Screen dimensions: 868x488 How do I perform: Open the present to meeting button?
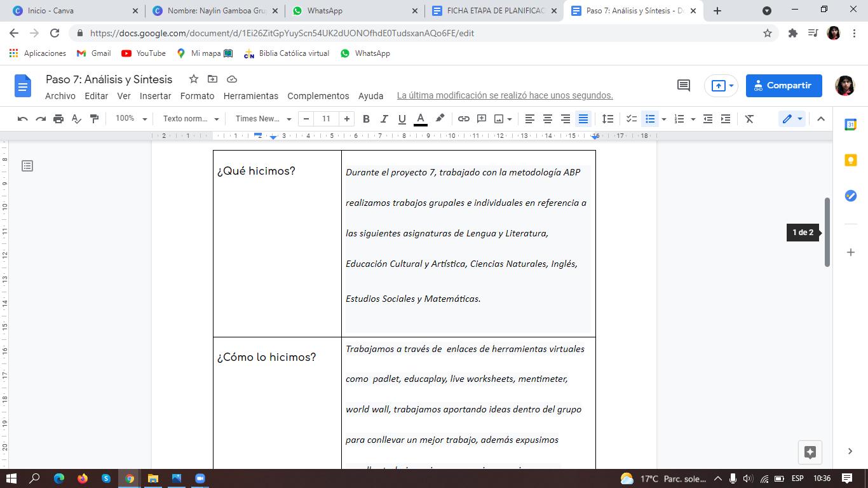[x=721, y=86]
